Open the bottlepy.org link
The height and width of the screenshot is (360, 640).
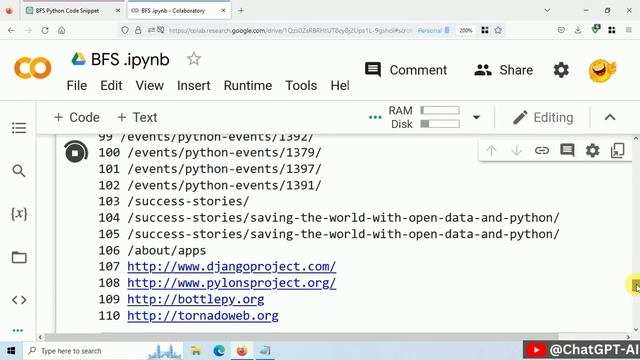click(x=196, y=299)
